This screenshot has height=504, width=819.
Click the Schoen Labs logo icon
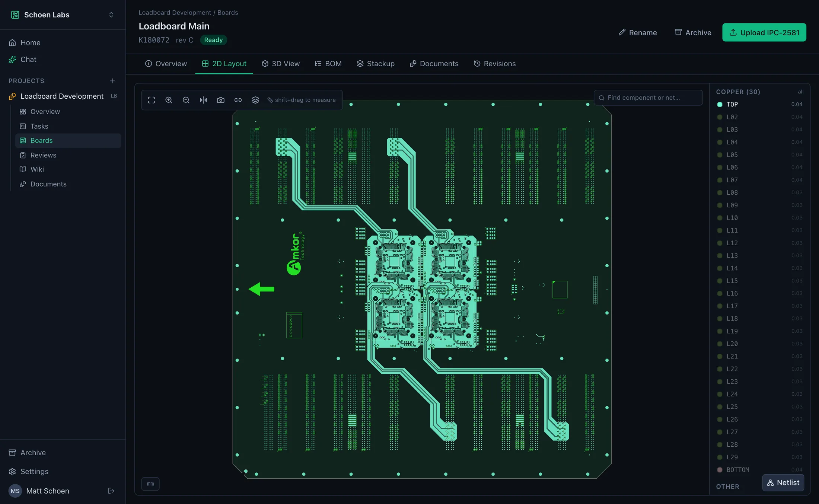15,15
